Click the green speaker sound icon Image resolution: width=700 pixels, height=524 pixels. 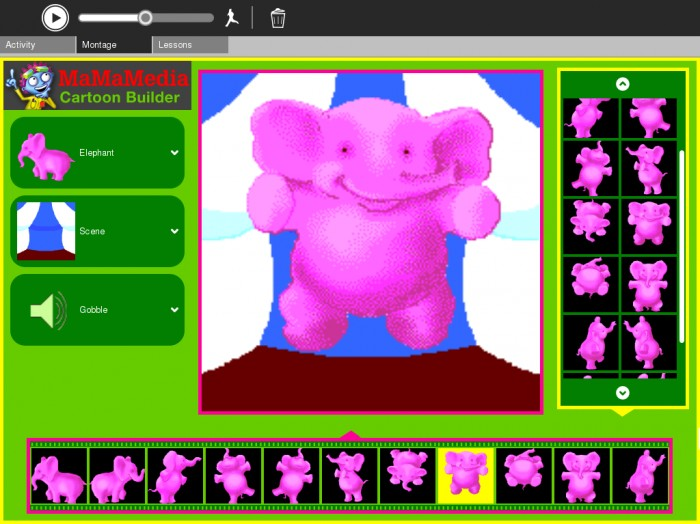tap(46, 310)
